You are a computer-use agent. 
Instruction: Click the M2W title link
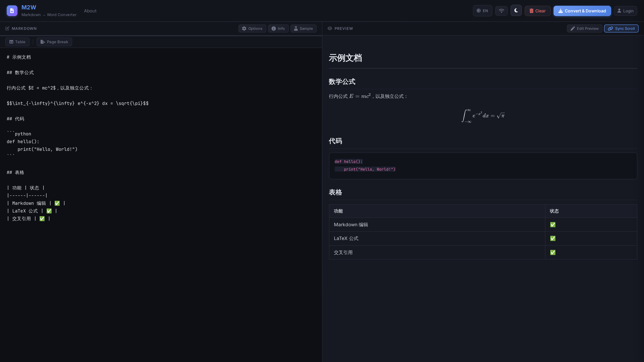pyautogui.click(x=29, y=8)
